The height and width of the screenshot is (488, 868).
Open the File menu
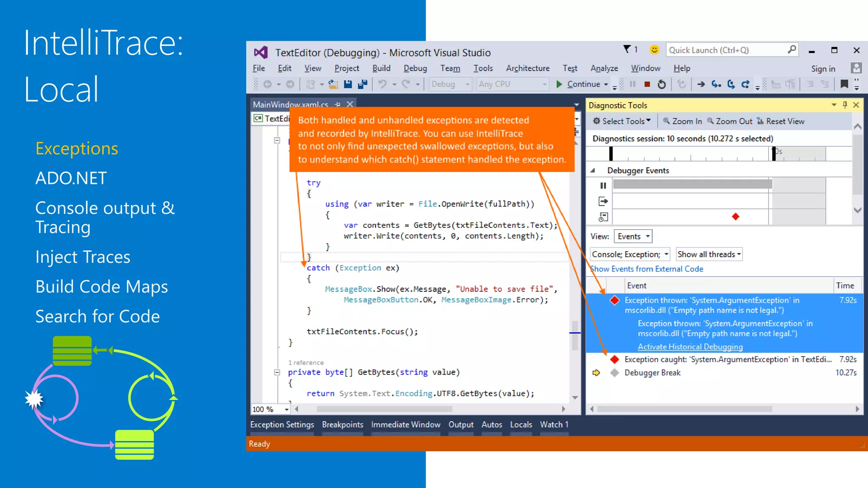pos(259,68)
